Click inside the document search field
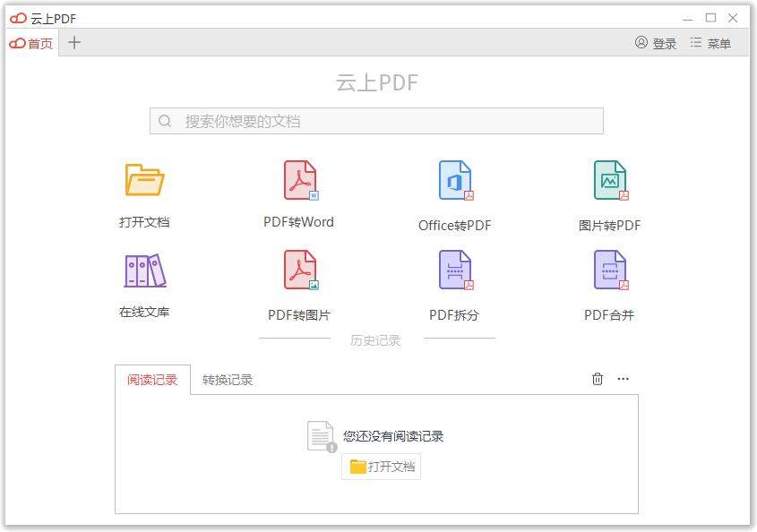Image resolution: width=757 pixels, height=532 pixels. click(376, 120)
